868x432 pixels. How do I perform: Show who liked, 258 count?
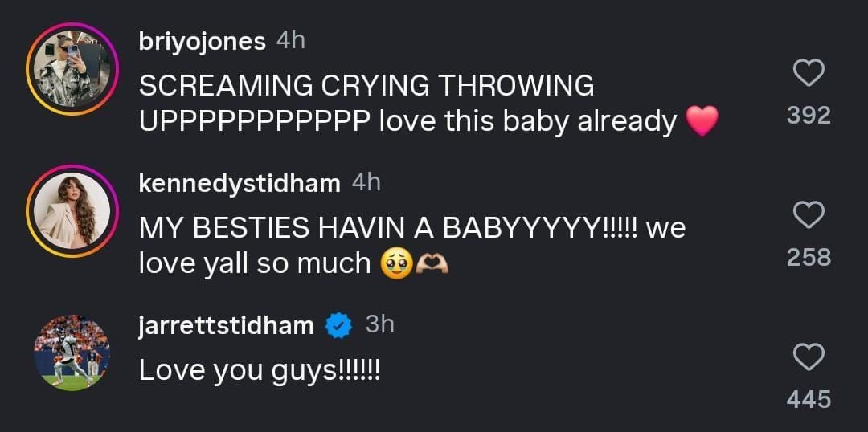809,257
